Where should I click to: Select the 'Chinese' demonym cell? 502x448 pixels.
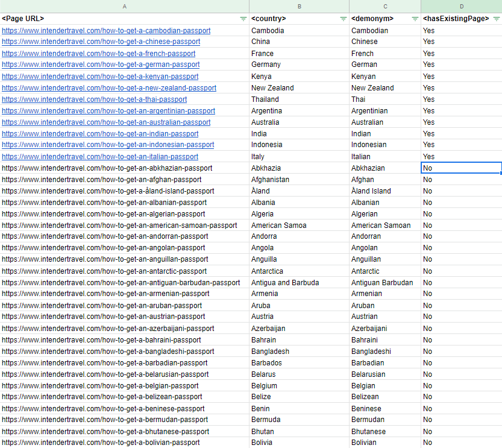click(x=385, y=42)
